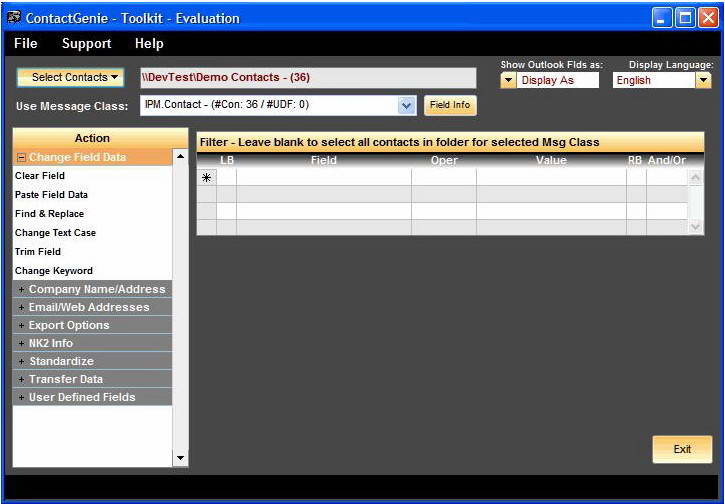
Task: Open the File menu
Action: pos(25,43)
